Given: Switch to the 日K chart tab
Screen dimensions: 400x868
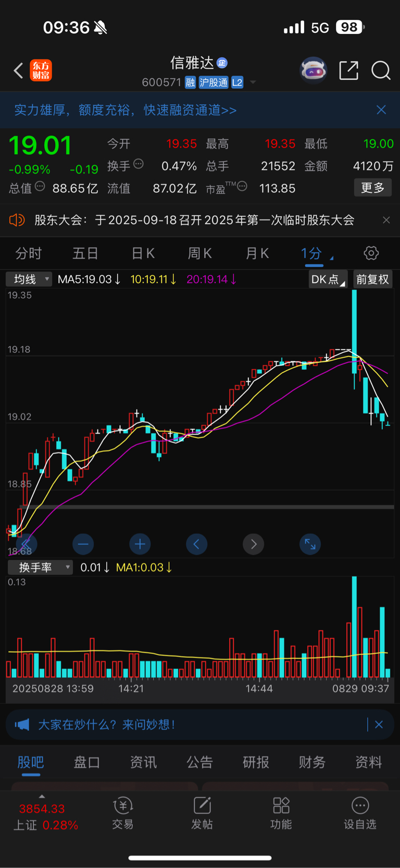Looking at the screenshot, I should (x=143, y=253).
